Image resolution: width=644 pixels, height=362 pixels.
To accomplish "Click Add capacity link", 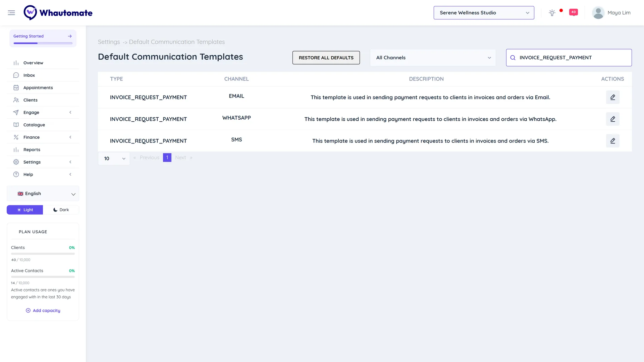I will point(43,310).
